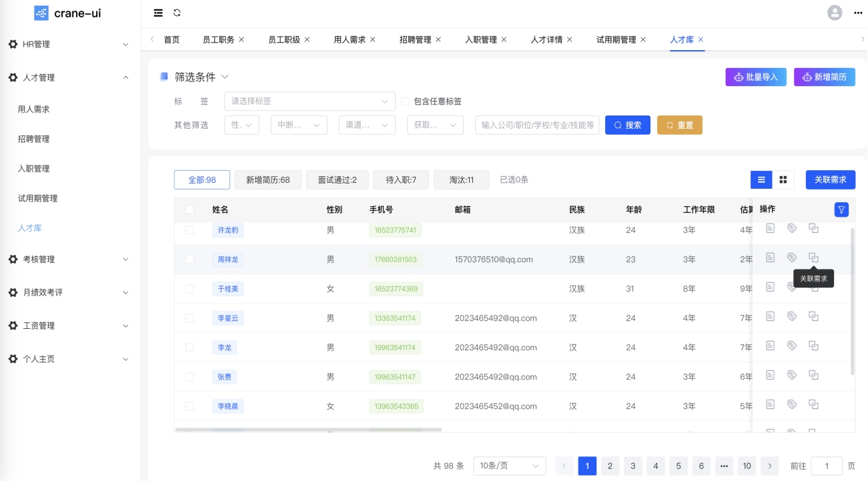View resume details icon for 李星云
The image size is (868, 481).
pos(770,316)
